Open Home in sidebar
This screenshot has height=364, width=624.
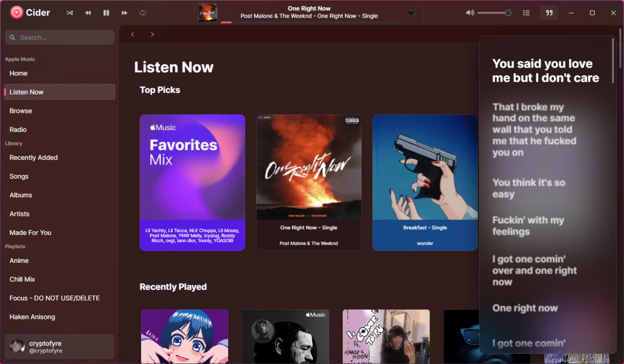click(60, 73)
